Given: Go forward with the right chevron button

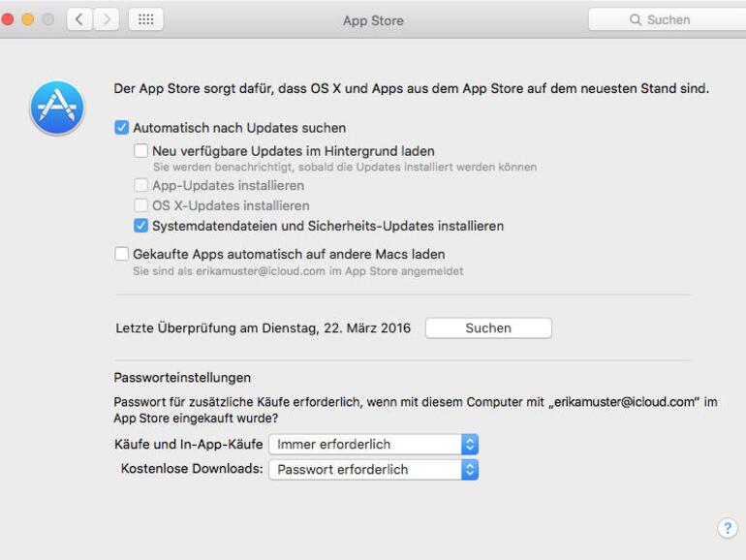Looking at the screenshot, I should click(x=107, y=19).
